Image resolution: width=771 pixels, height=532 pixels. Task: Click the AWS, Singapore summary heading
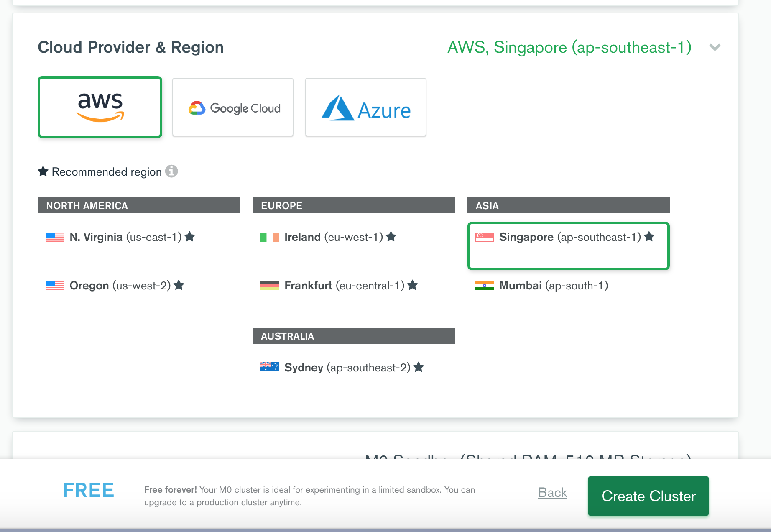[x=569, y=47]
